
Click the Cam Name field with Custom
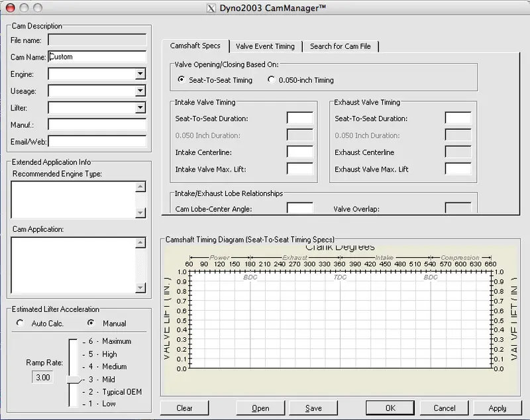[97, 57]
